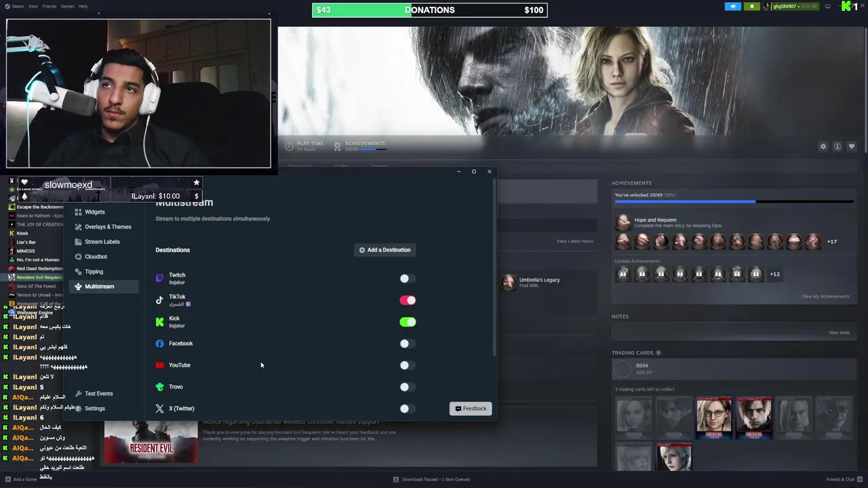The width and height of the screenshot is (868, 488).
Task: Click View Latest News link
Action: 574,241
